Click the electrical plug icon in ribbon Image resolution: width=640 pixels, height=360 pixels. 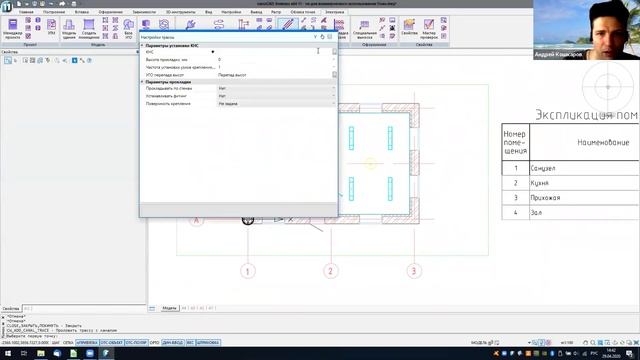190,24
